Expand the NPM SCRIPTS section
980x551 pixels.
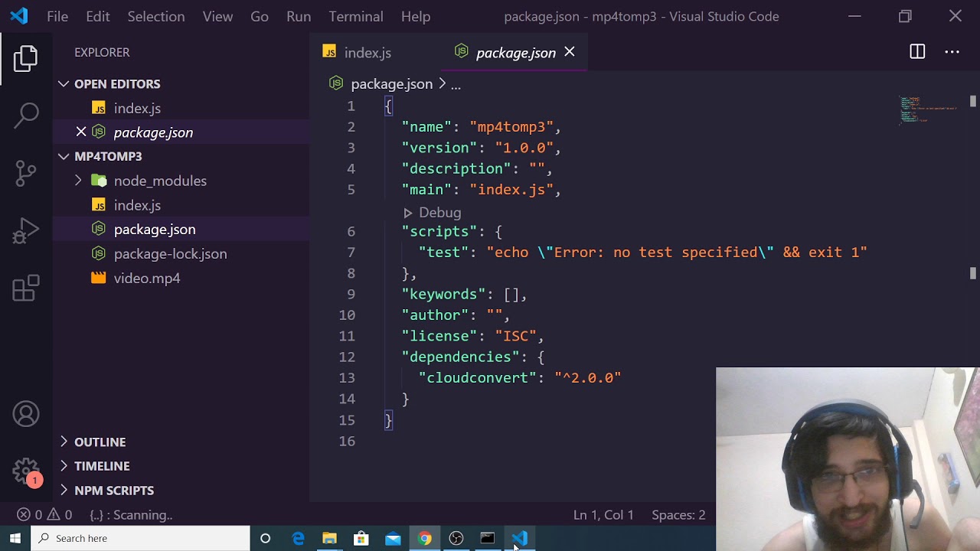click(113, 491)
